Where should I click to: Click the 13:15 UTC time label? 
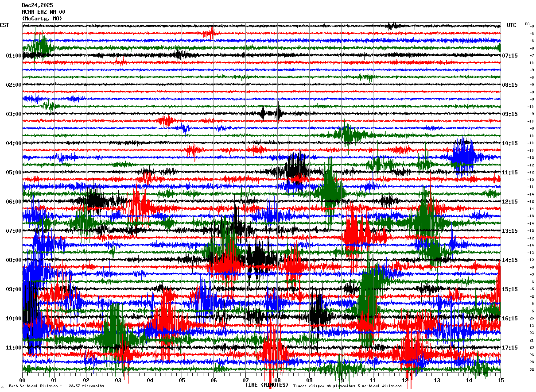tap(510, 231)
